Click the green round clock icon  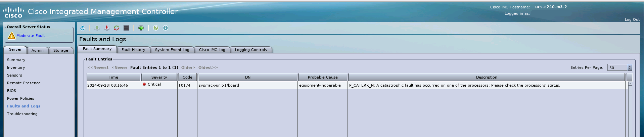141,28
